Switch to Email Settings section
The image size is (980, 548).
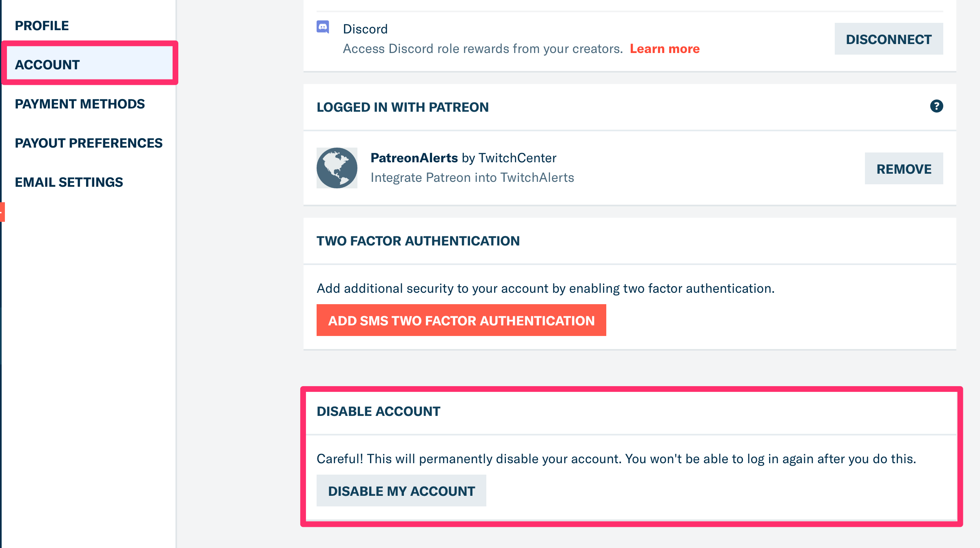(x=69, y=182)
